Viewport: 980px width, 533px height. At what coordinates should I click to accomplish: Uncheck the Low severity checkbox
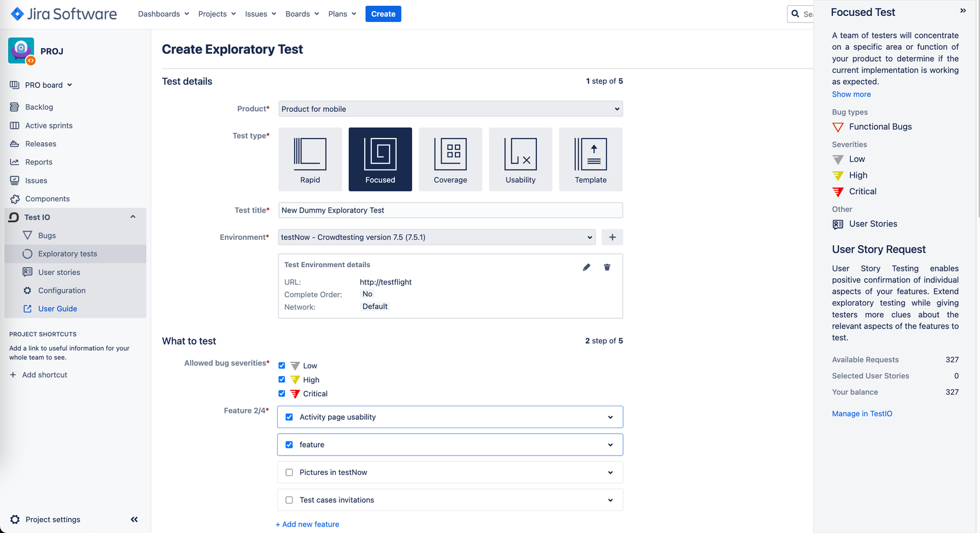coord(282,366)
